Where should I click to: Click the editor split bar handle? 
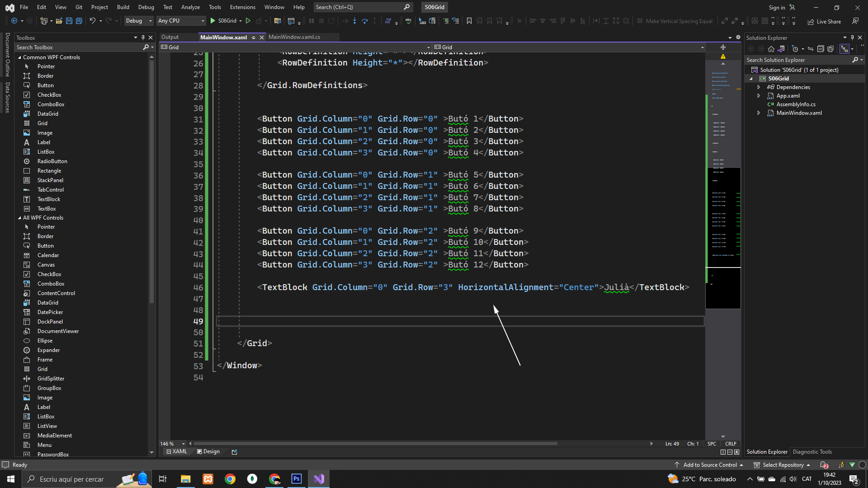[x=723, y=47]
